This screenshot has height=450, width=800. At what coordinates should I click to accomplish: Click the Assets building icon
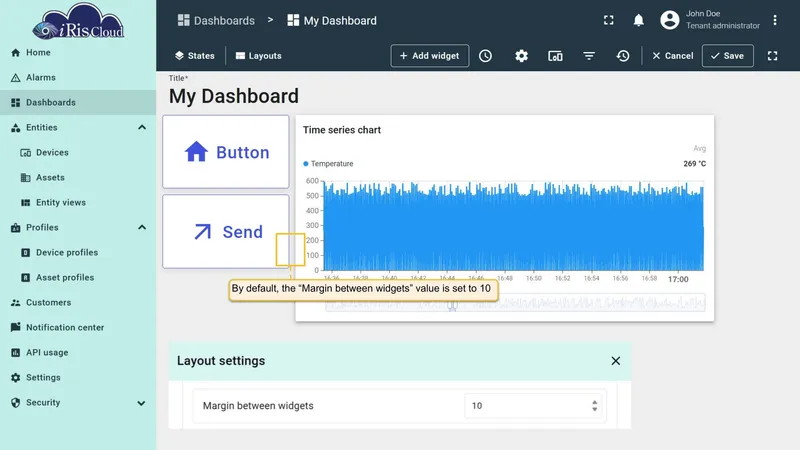[25, 178]
